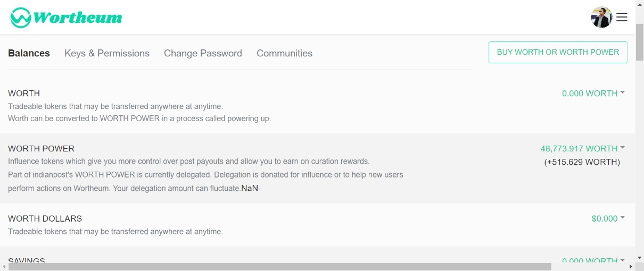Click the user profile avatar
Image resolution: width=644 pixels, height=271 pixels.
[x=601, y=18]
